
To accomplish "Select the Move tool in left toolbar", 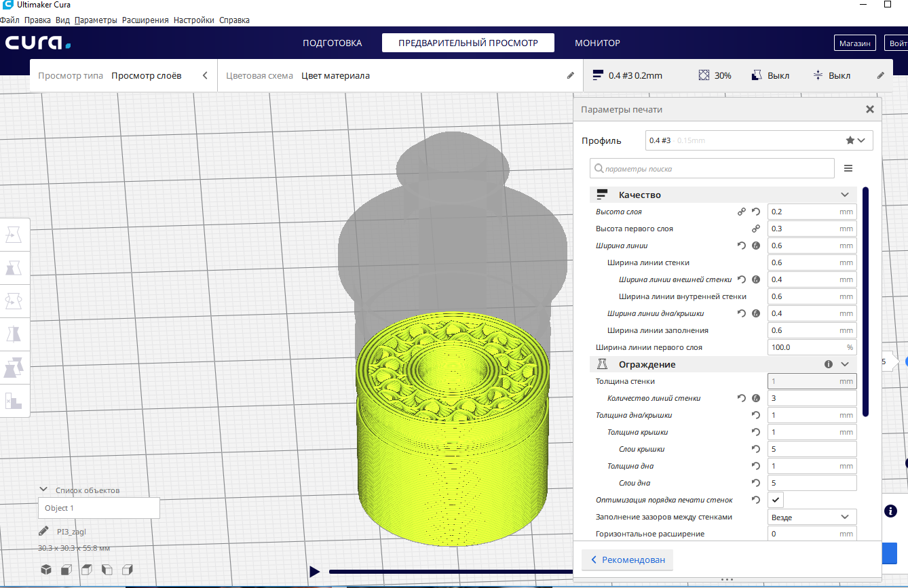I will [13, 235].
